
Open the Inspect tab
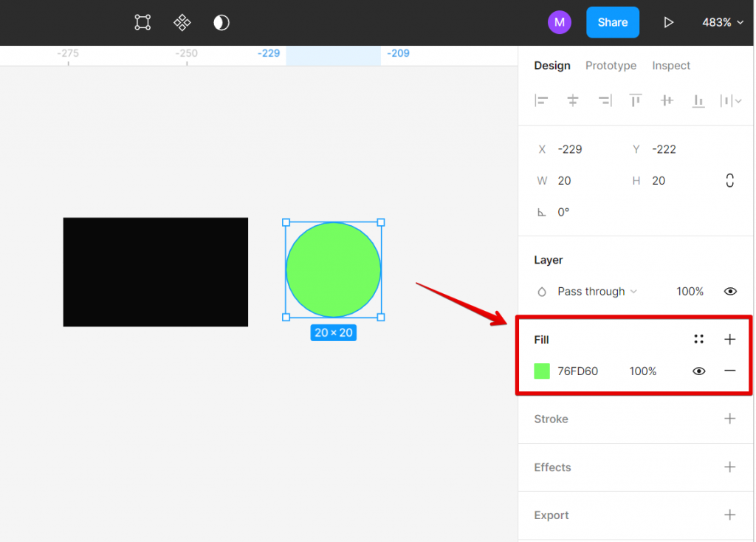coord(670,66)
